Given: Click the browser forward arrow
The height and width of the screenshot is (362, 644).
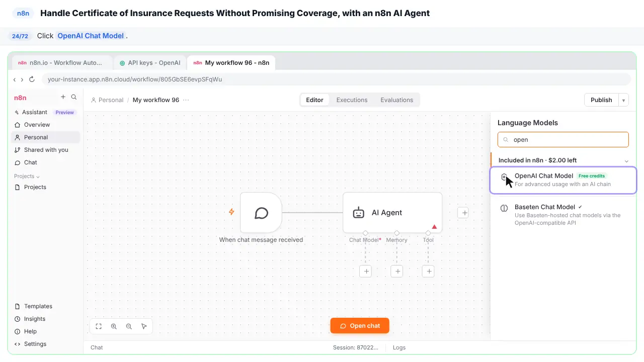Looking at the screenshot, I should [22, 79].
